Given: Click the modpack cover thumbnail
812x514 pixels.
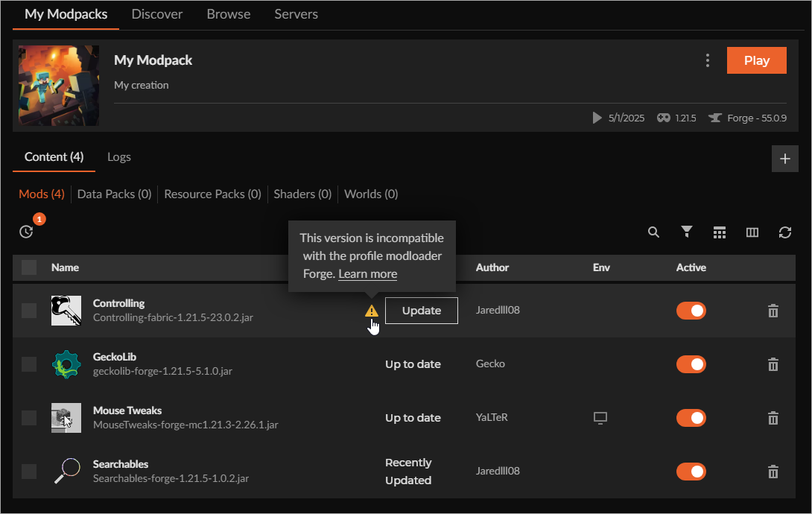Looking at the screenshot, I should point(59,86).
